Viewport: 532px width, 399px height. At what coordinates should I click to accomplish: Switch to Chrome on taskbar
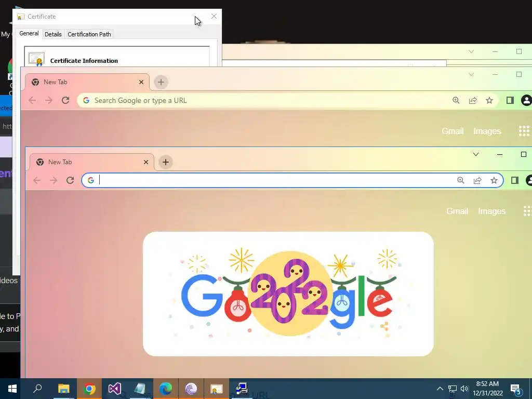[89, 389]
